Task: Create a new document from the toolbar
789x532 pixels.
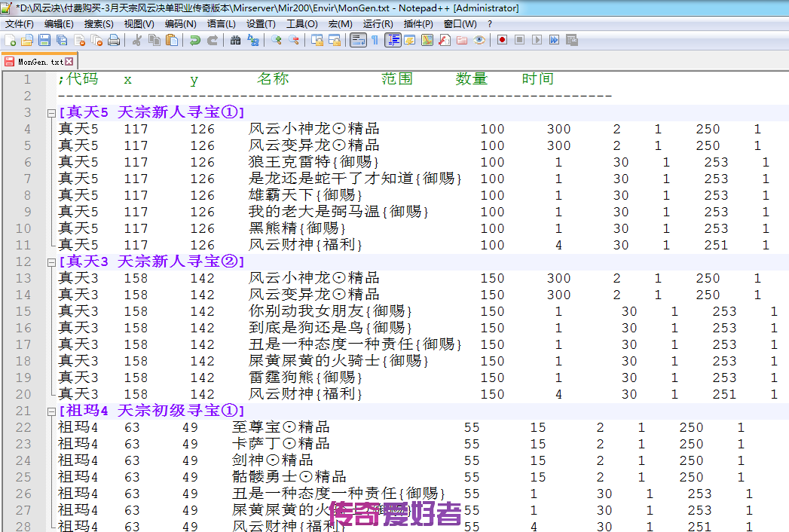Action: pyautogui.click(x=10, y=40)
